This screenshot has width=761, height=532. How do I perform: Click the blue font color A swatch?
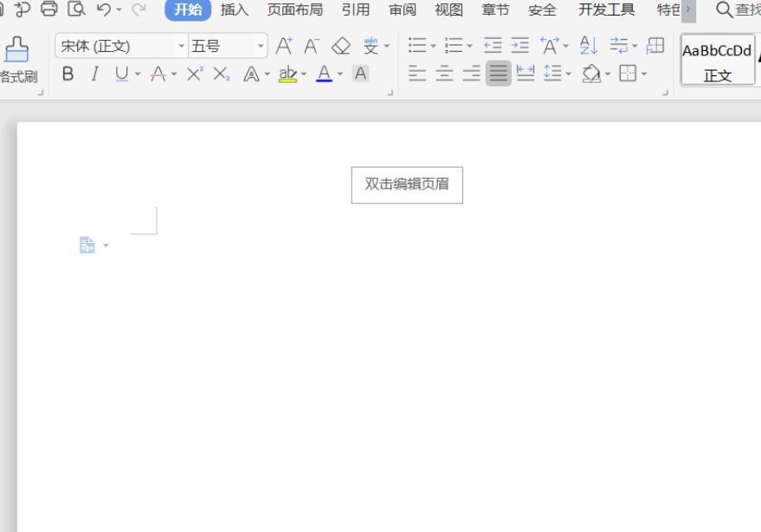tap(324, 74)
